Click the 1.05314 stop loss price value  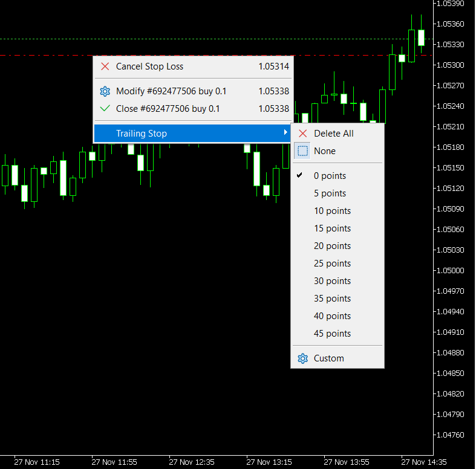273,66
